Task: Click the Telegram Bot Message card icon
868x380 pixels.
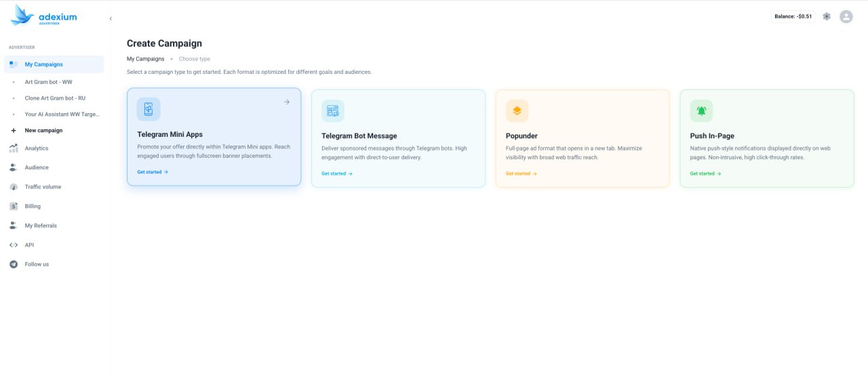Action: (x=333, y=110)
